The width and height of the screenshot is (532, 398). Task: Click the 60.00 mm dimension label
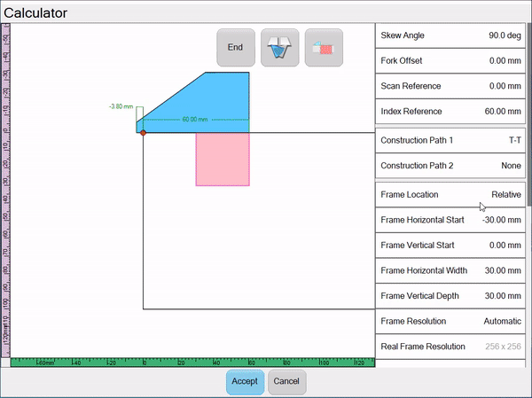coord(195,120)
